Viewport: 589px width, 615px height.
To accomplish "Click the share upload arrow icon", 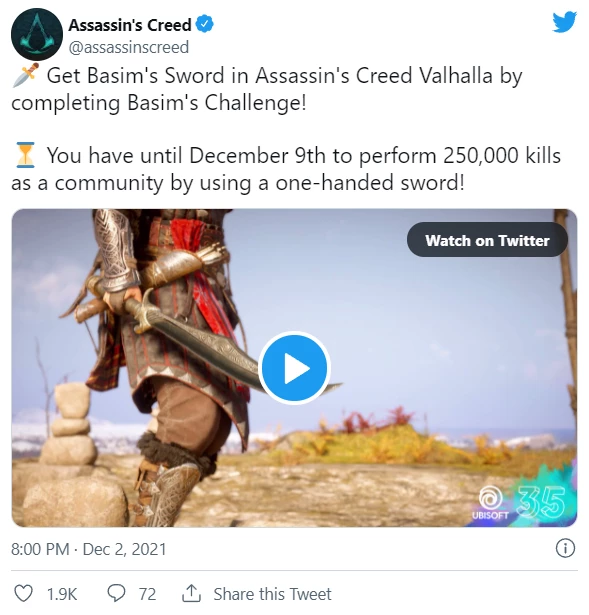I will pos(191,593).
